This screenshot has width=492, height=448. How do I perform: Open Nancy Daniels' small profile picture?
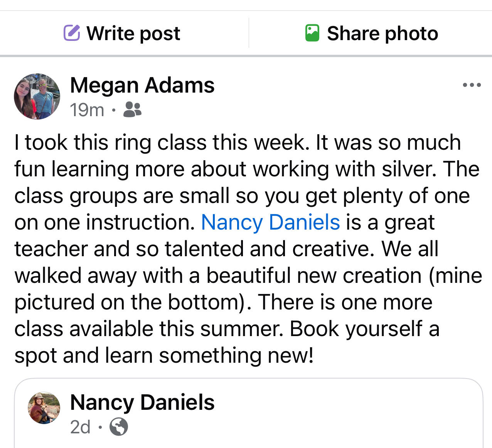point(44,408)
